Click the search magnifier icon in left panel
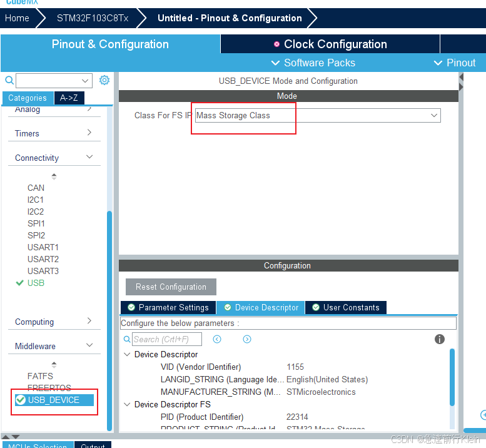 click(x=9, y=80)
